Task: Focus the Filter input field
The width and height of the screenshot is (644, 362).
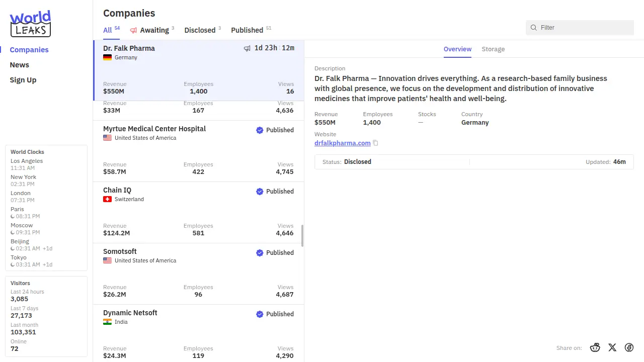Action: coord(584,28)
